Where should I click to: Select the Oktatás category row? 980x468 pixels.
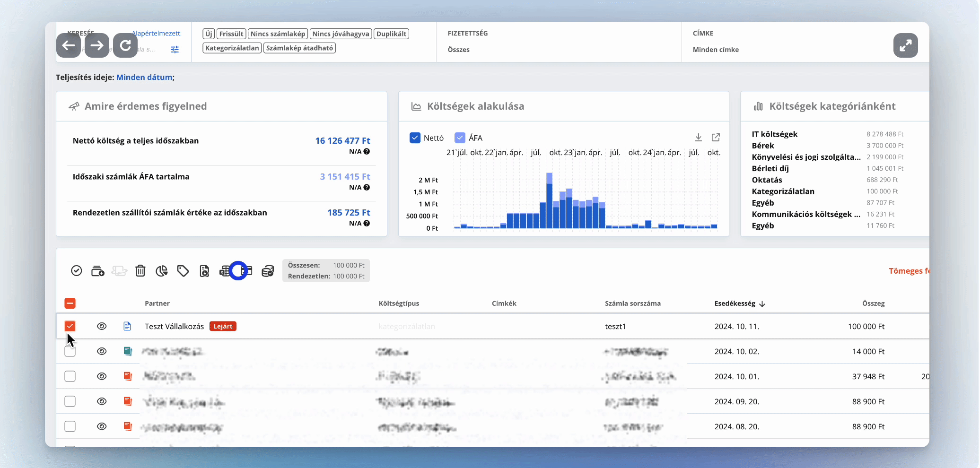767,180
